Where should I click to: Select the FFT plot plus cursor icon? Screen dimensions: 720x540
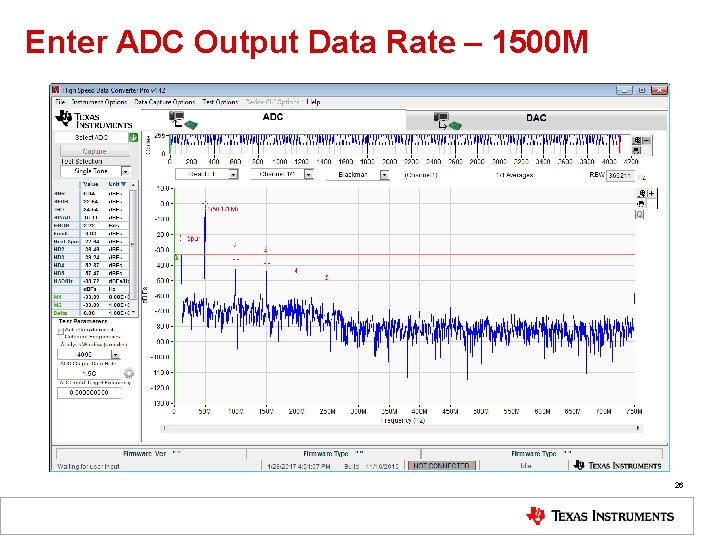pyautogui.click(x=651, y=194)
